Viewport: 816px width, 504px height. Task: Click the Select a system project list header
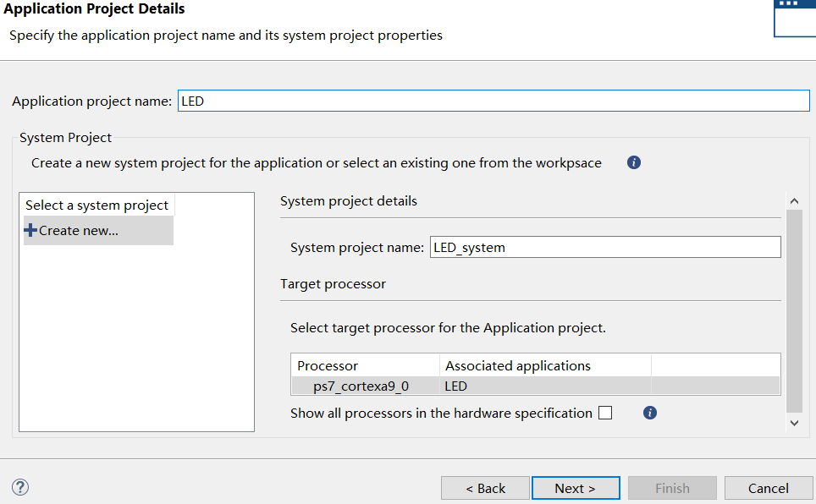[x=97, y=205]
